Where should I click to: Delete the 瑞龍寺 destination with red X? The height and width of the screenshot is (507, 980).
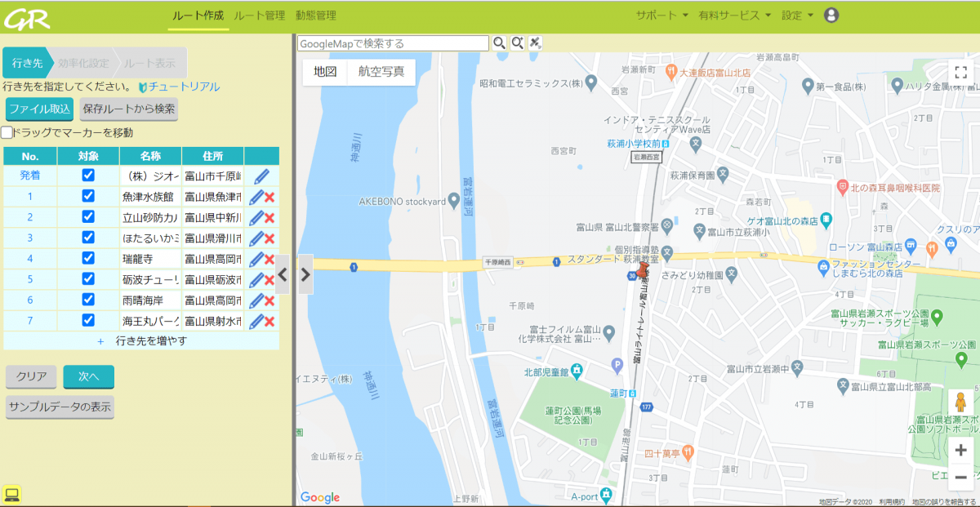269,259
